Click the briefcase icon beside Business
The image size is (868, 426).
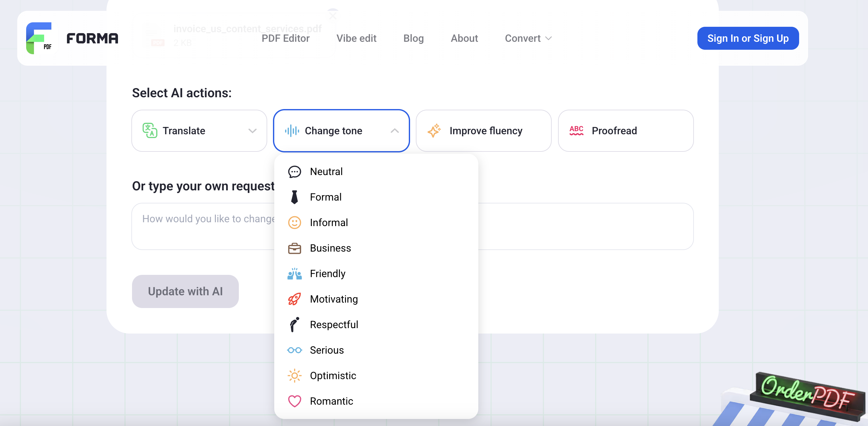coord(294,248)
